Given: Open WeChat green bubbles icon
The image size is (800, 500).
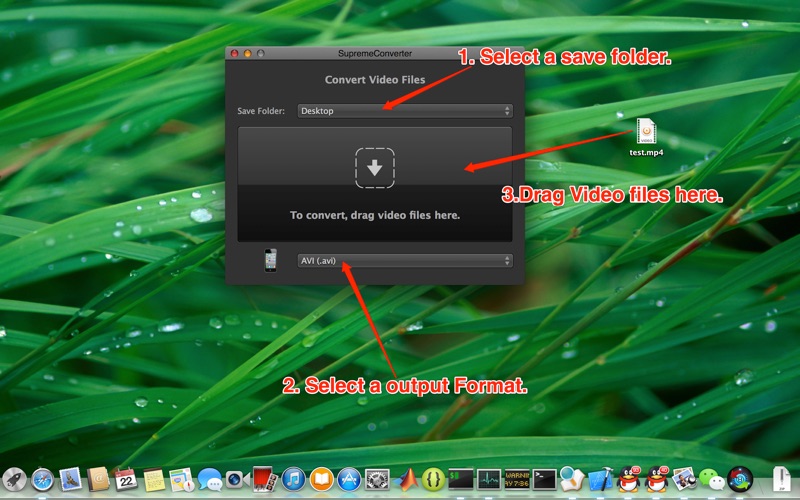Looking at the screenshot, I should 712,480.
